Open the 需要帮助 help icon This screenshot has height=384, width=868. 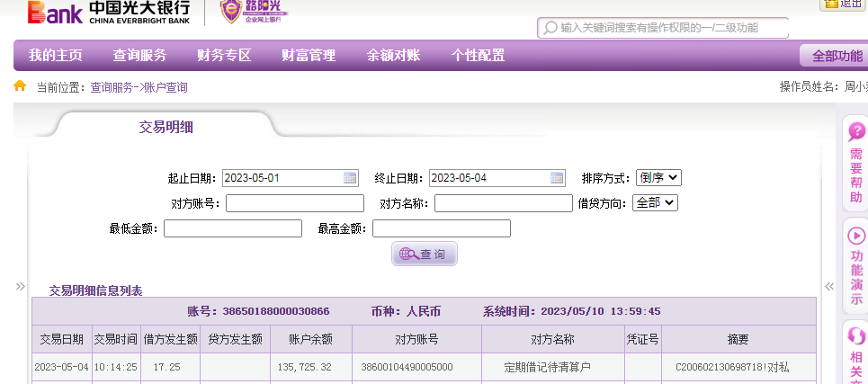pyautogui.click(x=855, y=132)
